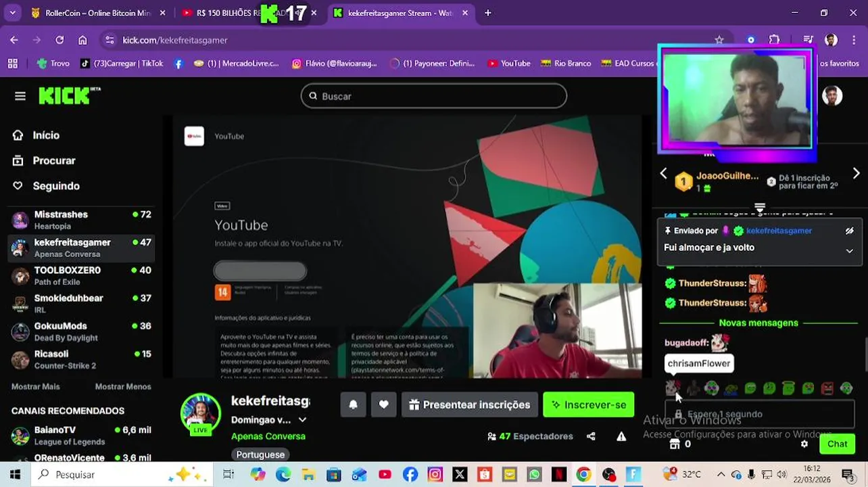
Task: Click the Portuguese language tag
Action: click(260, 455)
